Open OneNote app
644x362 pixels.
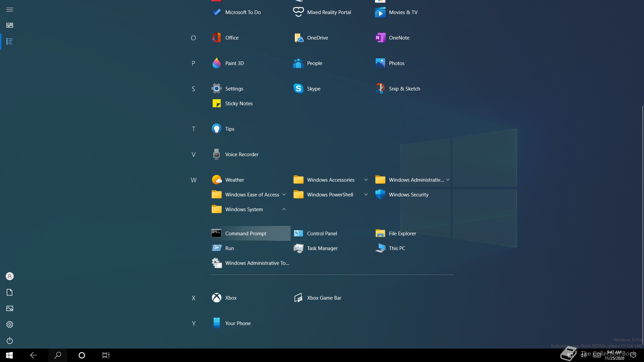413,38
